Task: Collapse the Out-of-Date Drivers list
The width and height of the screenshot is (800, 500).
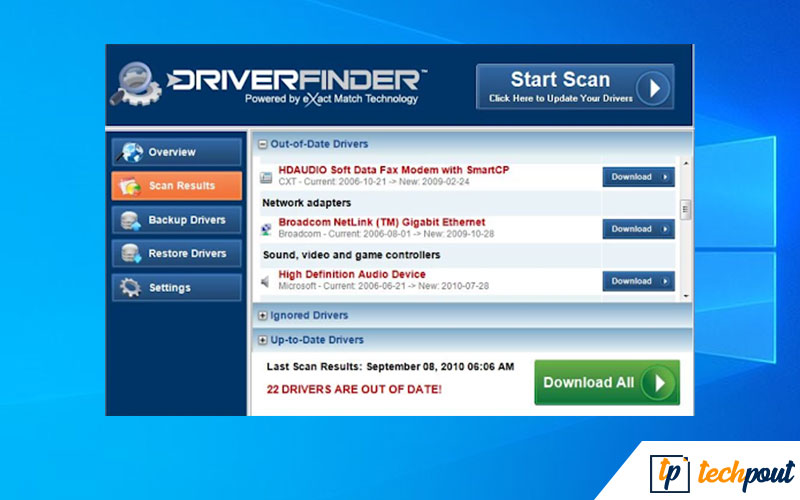Action: tap(262, 144)
